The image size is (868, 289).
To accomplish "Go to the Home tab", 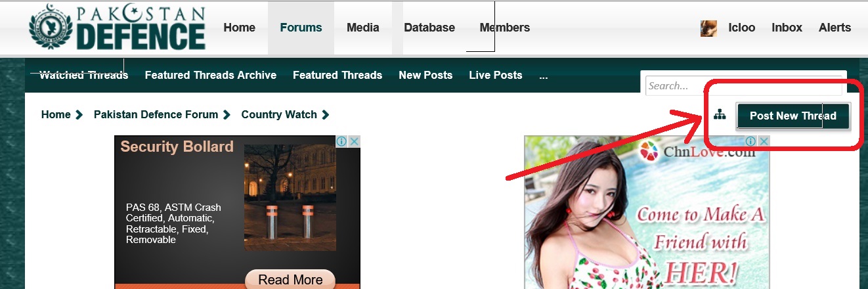I will tap(239, 28).
